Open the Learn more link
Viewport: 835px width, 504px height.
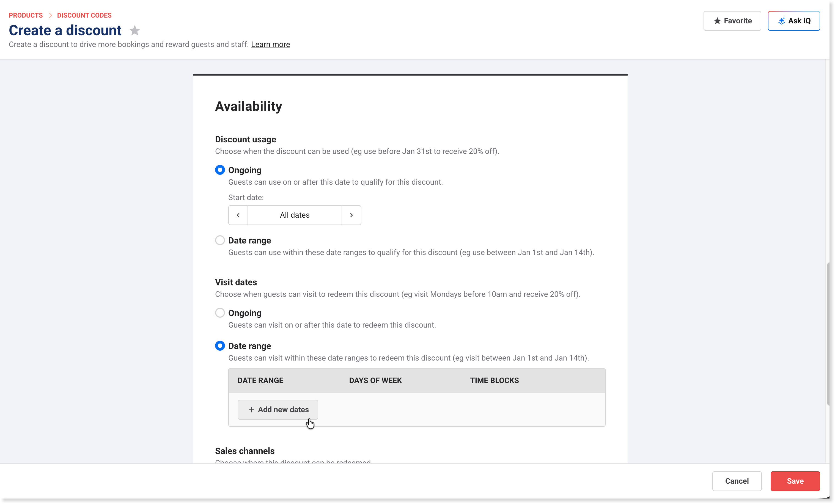pos(270,44)
